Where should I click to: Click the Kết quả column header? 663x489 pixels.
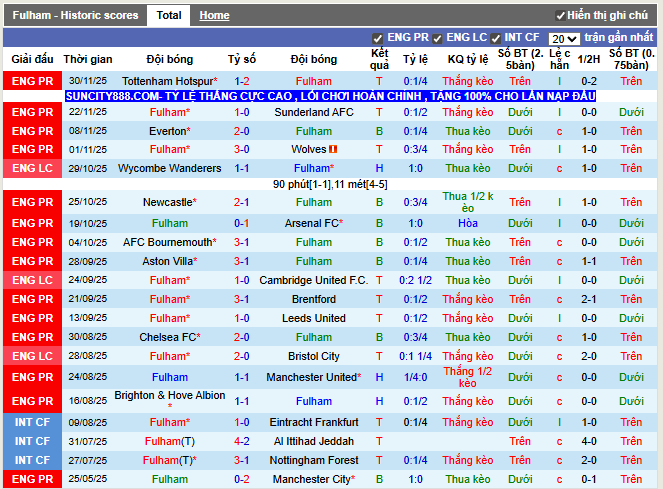pos(379,59)
